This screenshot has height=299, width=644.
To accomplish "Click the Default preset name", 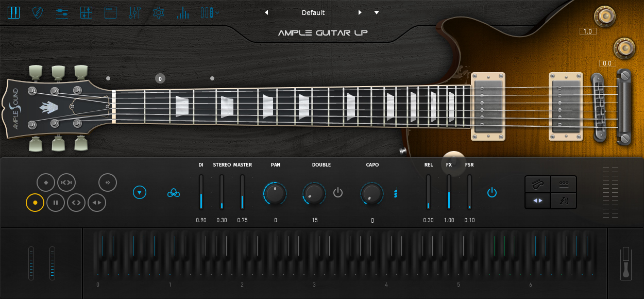I will click(x=313, y=12).
